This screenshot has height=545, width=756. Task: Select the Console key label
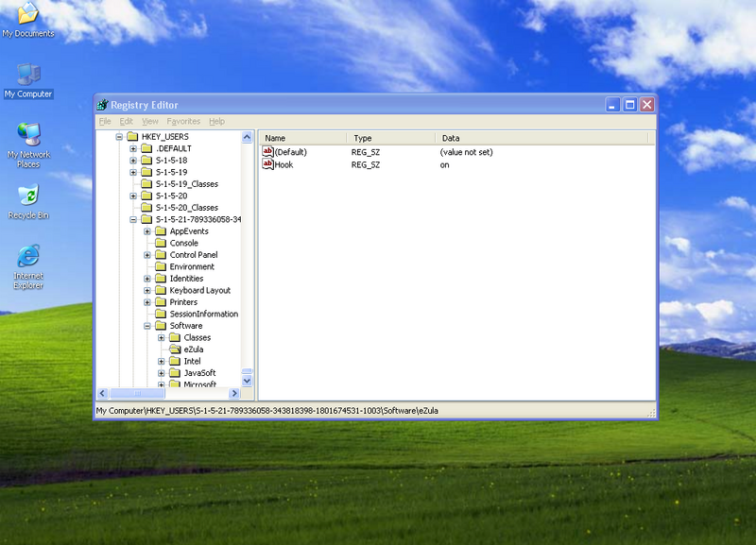tap(183, 243)
